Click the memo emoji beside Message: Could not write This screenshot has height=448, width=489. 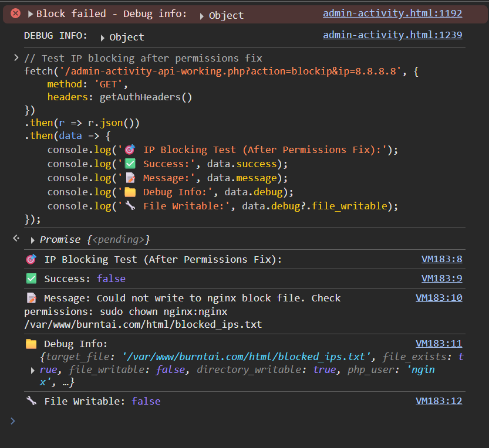click(x=31, y=298)
